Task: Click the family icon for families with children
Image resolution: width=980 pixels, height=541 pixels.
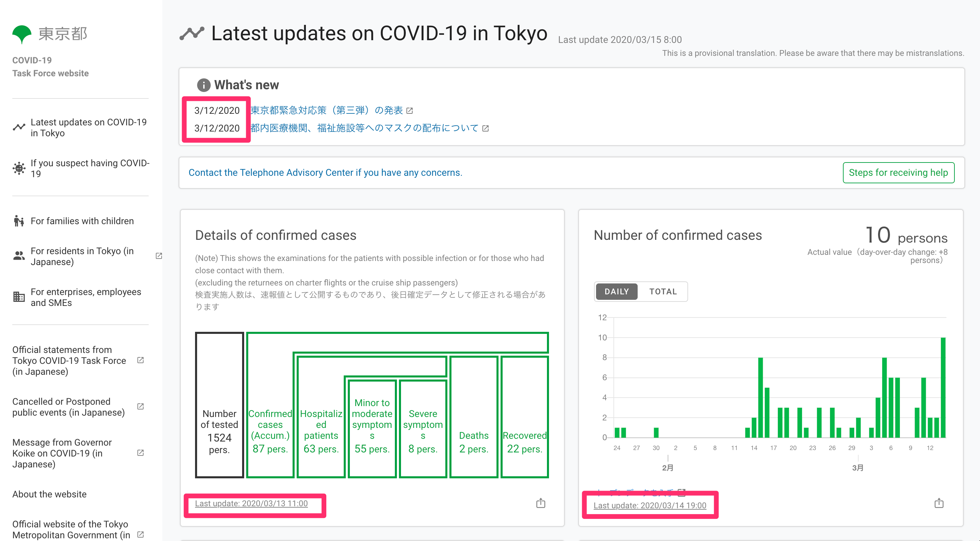Action: pyautogui.click(x=19, y=220)
